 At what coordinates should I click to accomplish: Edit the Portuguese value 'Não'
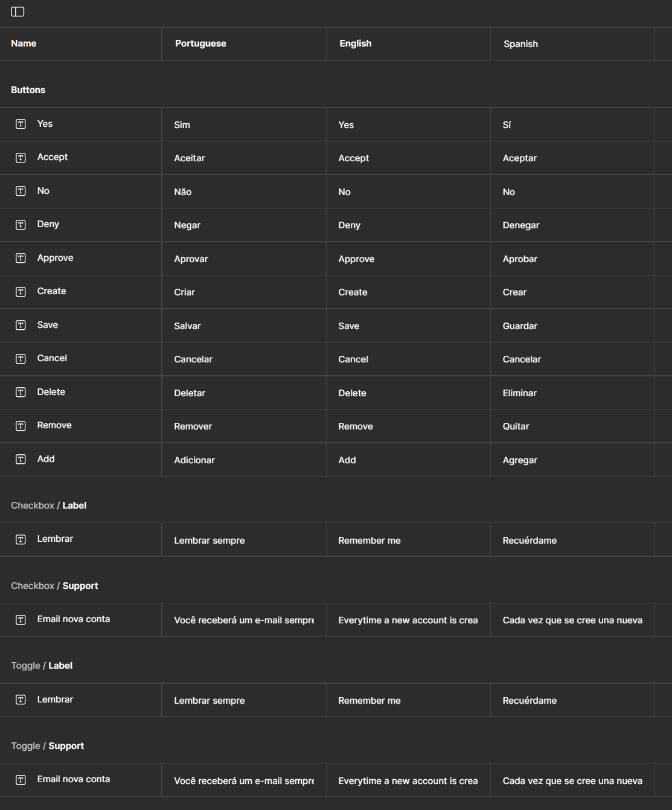[x=183, y=192]
